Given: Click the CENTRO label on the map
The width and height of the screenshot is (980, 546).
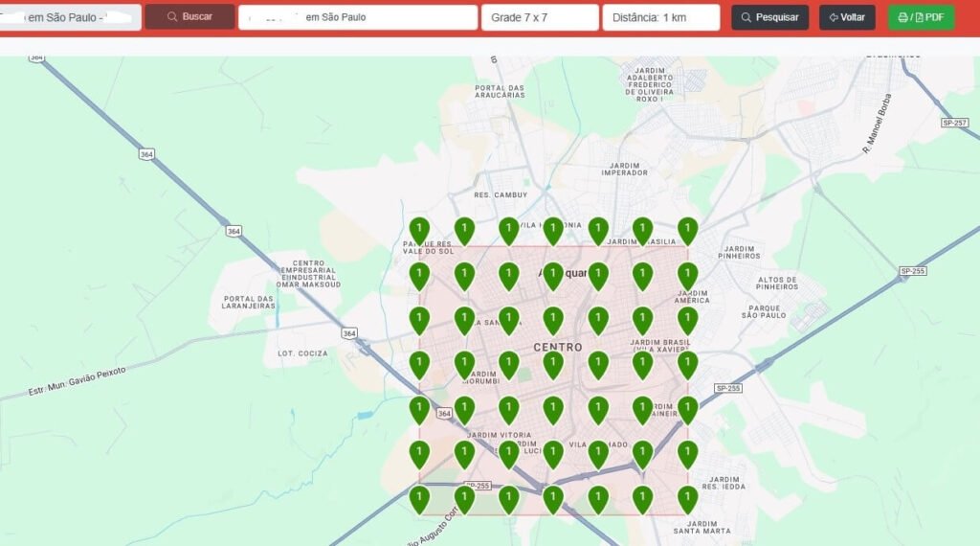Looking at the screenshot, I should click(558, 347).
